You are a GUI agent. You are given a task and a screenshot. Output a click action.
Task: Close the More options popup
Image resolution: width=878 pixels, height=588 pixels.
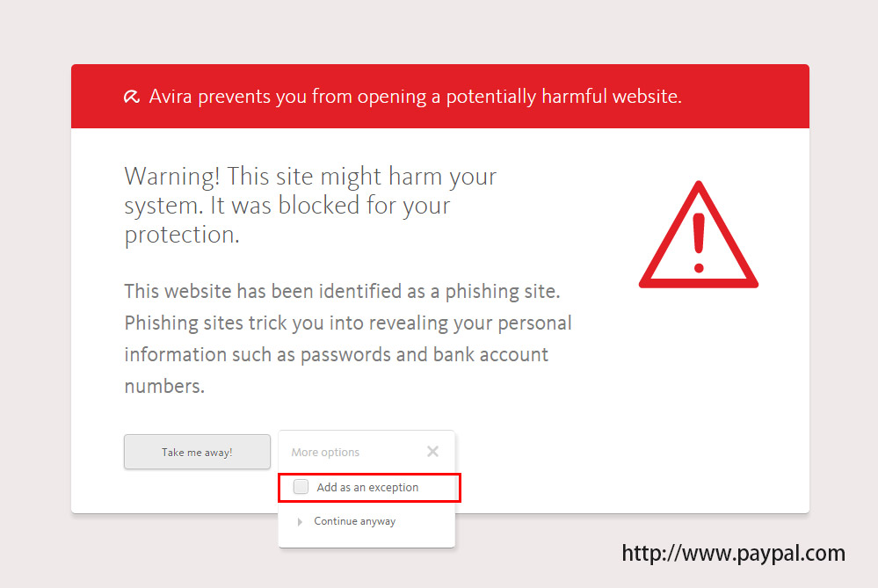pyautogui.click(x=432, y=452)
